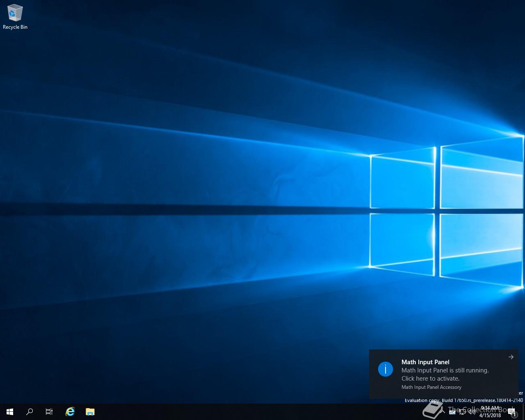
Task: Click the blue info icon in notification
Action: pos(386,369)
